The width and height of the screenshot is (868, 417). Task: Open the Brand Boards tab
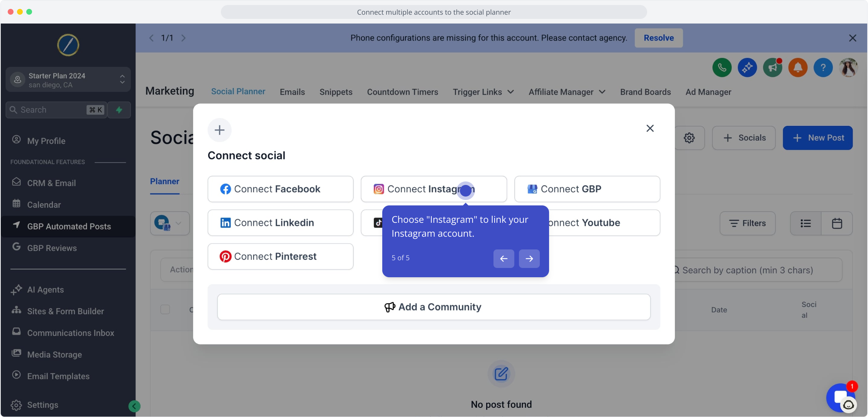coord(646,92)
